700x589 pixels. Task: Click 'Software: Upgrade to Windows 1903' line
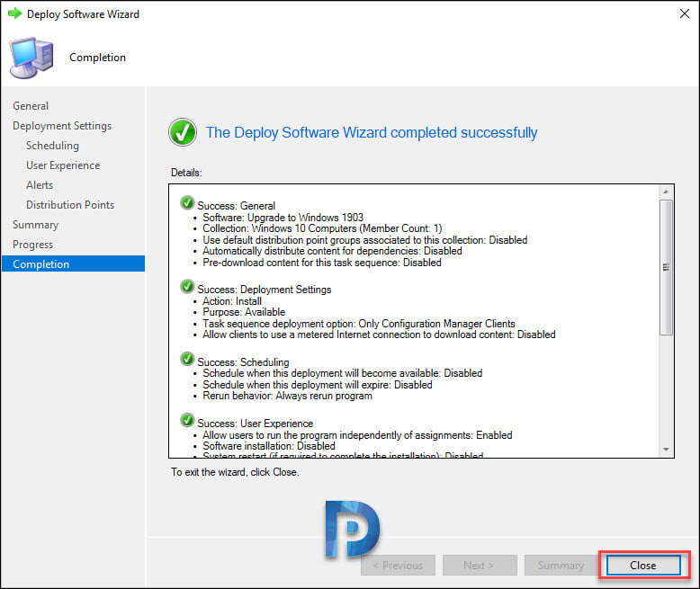(283, 218)
